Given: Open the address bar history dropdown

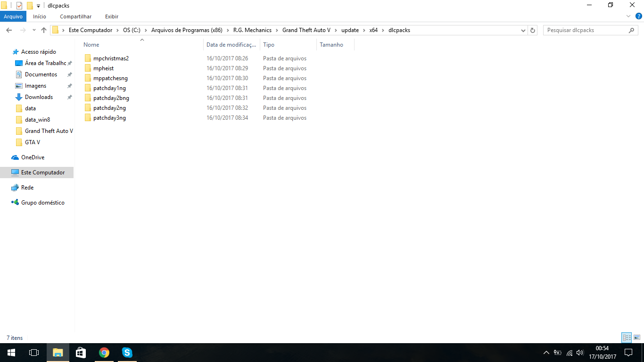Looking at the screenshot, I should click(523, 30).
